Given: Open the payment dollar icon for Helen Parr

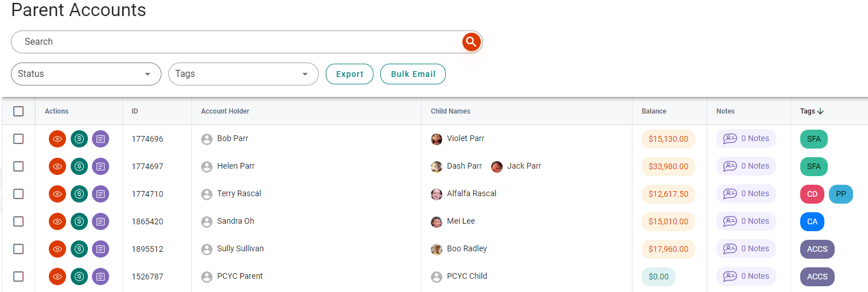Looking at the screenshot, I should [x=79, y=166].
